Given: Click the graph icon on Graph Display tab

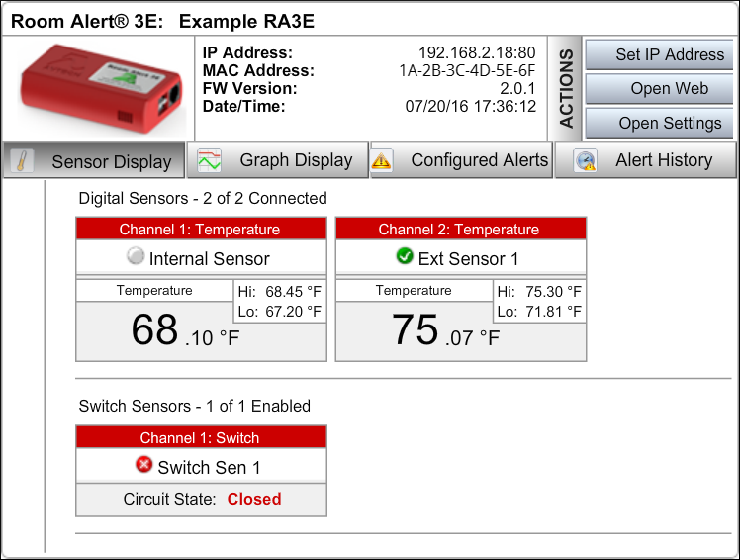Looking at the screenshot, I should point(209,160).
